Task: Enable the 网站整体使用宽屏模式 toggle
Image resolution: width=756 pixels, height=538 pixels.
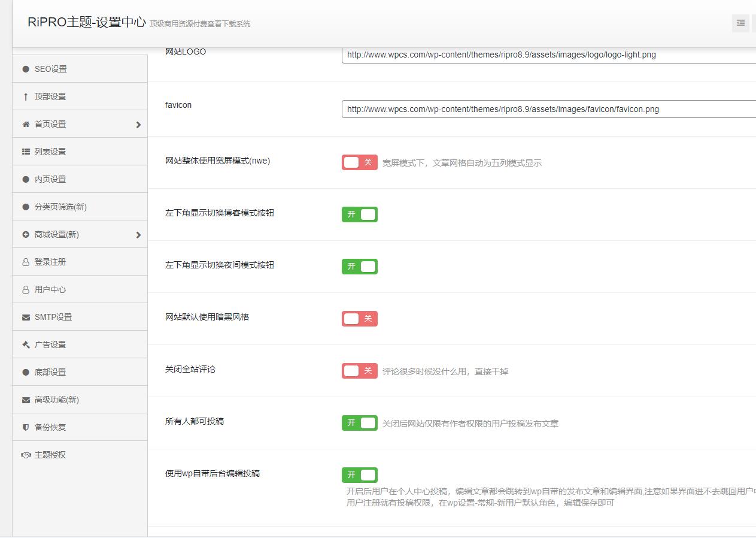Action: [x=359, y=162]
